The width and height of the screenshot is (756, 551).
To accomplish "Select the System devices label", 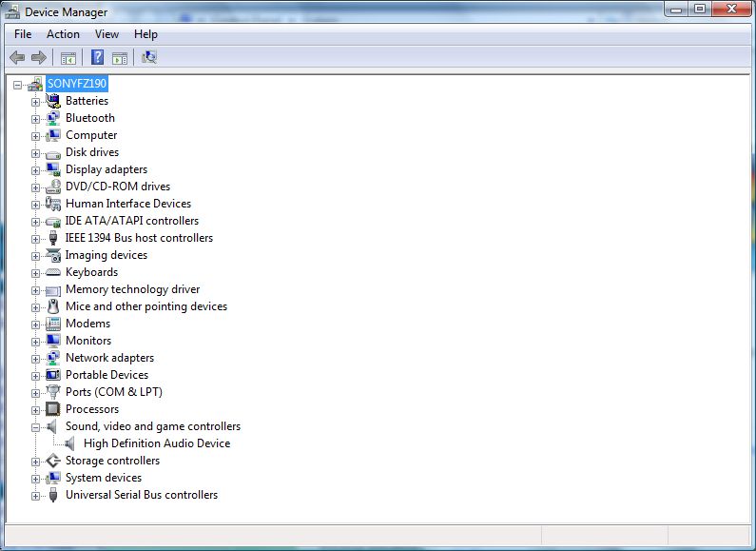I will (104, 478).
